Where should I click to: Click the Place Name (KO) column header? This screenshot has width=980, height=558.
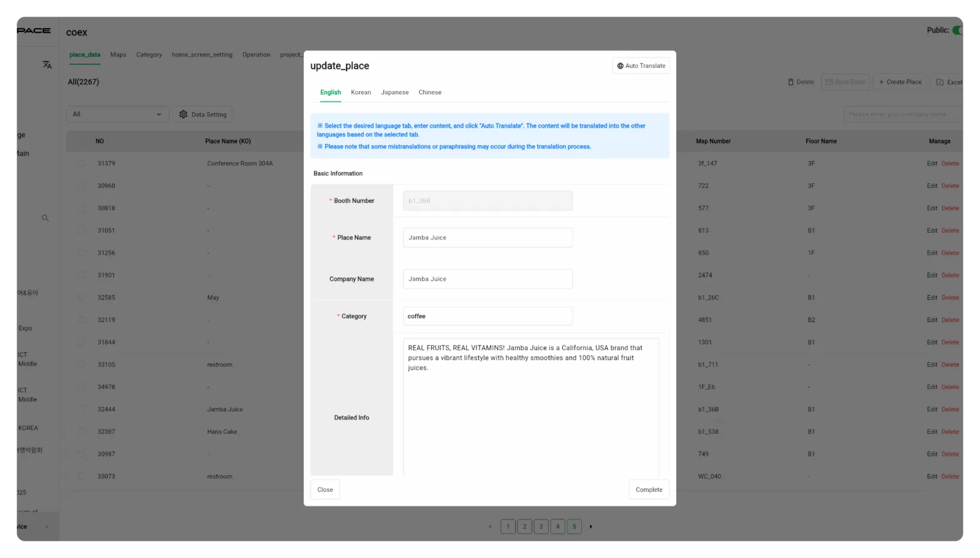[228, 141]
